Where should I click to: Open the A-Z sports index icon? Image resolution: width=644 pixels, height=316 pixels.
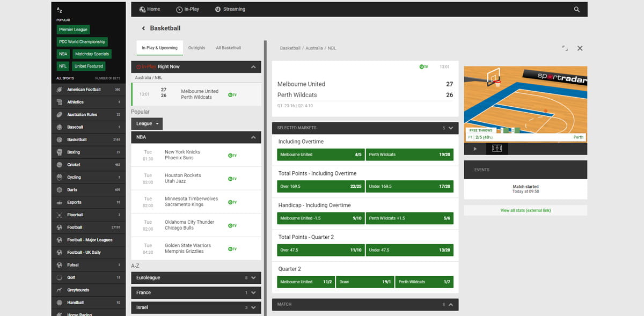tap(60, 10)
